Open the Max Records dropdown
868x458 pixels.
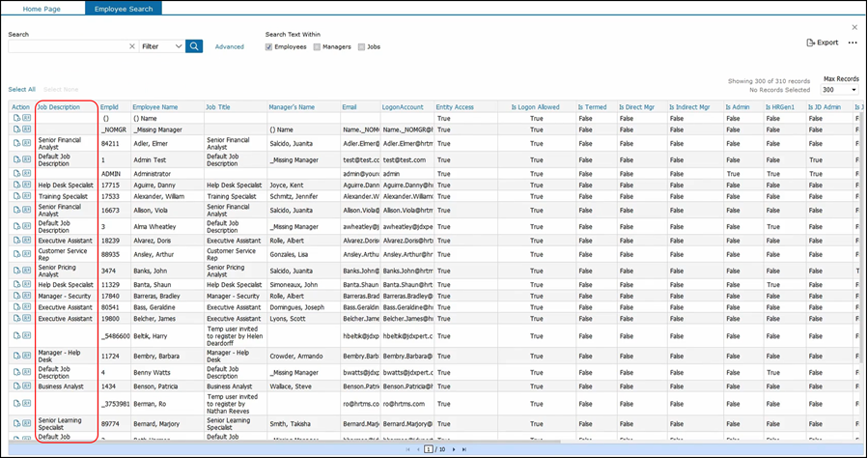pyautogui.click(x=840, y=89)
